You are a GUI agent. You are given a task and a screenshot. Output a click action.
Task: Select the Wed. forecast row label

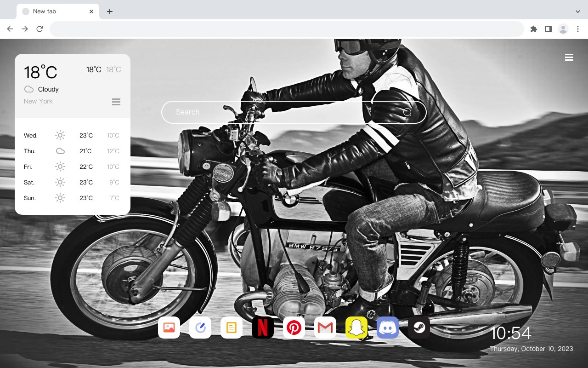pyautogui.click(x=31, y=135)
